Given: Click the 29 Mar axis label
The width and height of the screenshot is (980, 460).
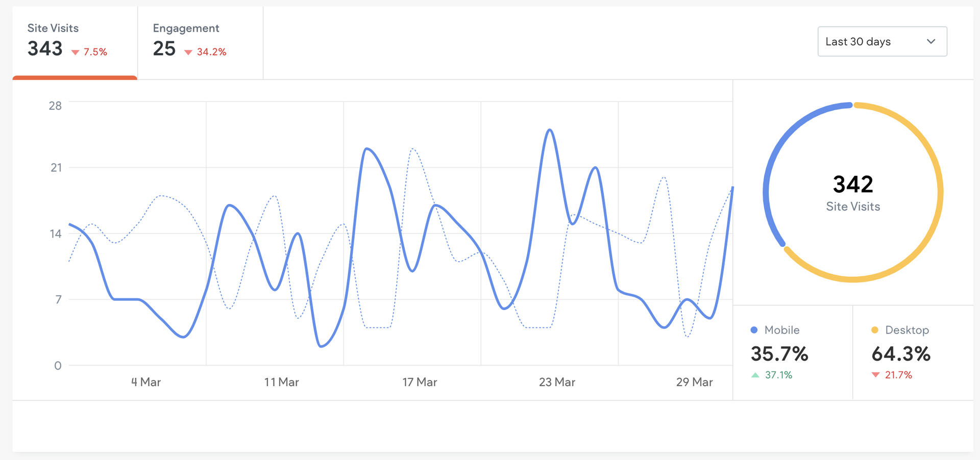Looking at the screenshot, I should click(x=694, y=382).
